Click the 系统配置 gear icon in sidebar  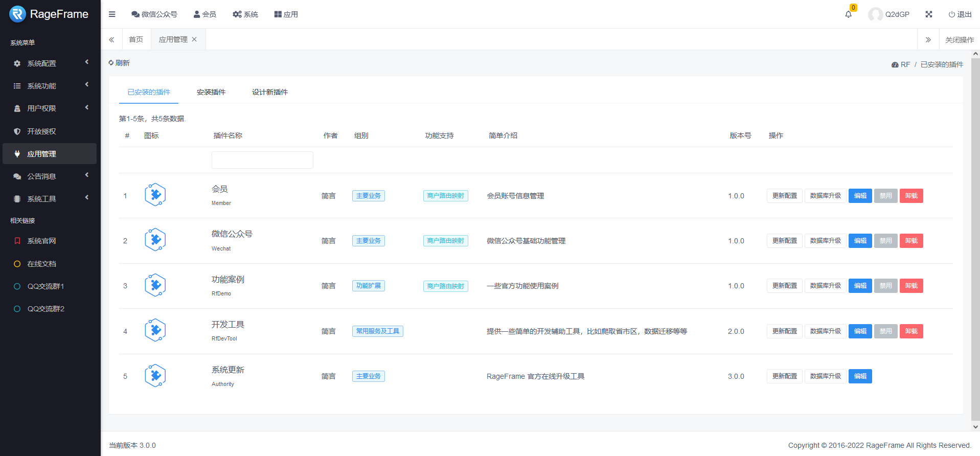tap(17, 63)
